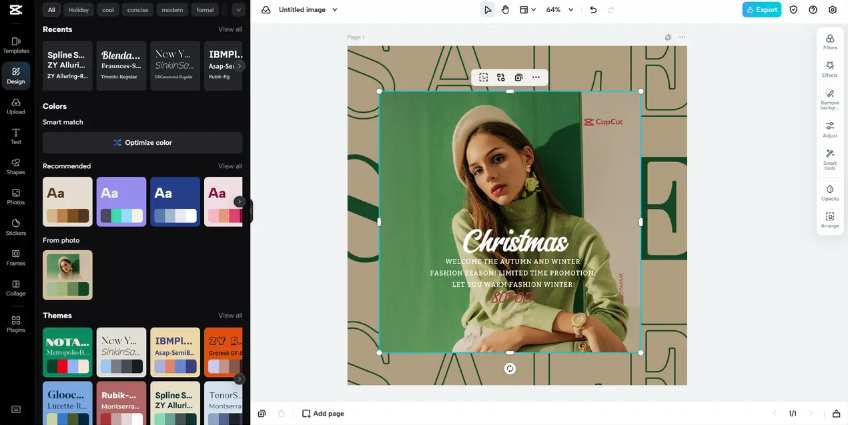Screen dimensions: 848x425
Task: Open the layout resize dropdown
Action: (x=527, y=10)
